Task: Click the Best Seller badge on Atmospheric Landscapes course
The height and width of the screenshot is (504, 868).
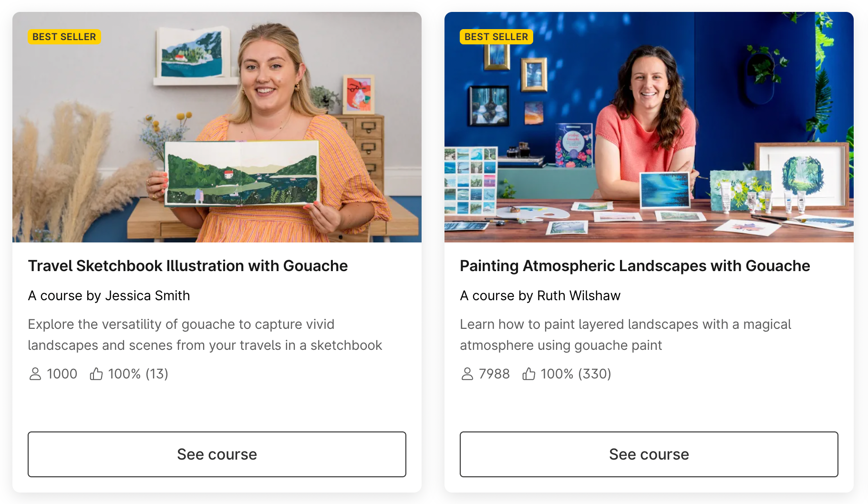Action: click(496, 37)
